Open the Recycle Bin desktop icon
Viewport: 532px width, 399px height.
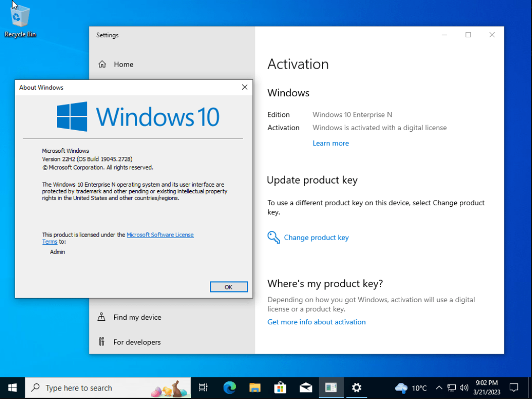pos(20,21)
